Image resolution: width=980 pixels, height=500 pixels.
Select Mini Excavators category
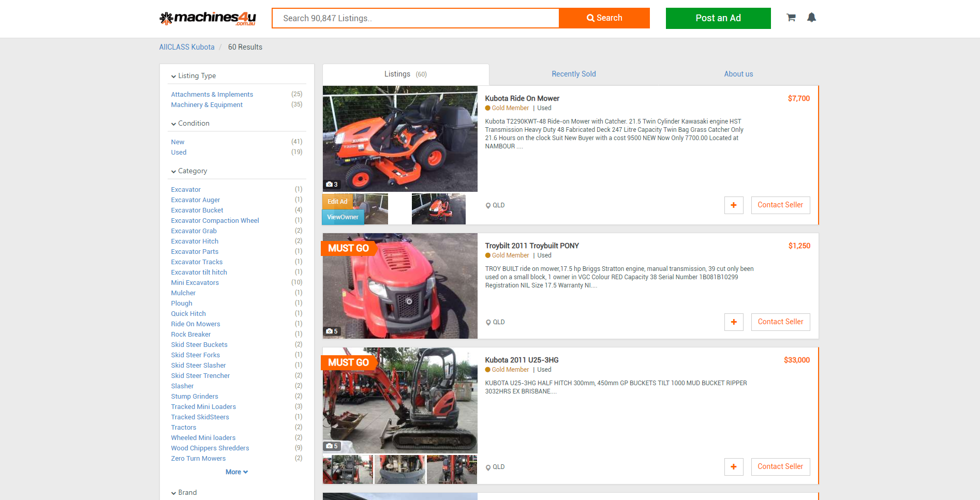[195, 283]
